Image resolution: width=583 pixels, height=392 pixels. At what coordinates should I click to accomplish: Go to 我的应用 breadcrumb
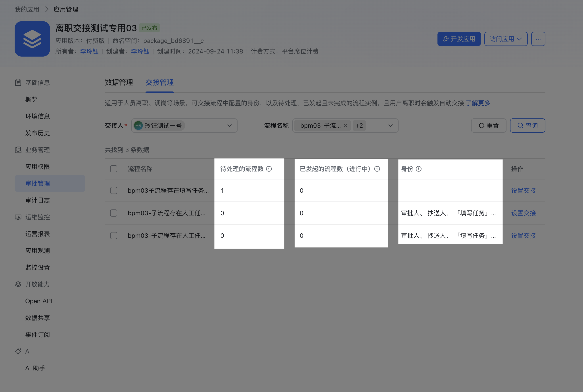click(x=27, y=10)
